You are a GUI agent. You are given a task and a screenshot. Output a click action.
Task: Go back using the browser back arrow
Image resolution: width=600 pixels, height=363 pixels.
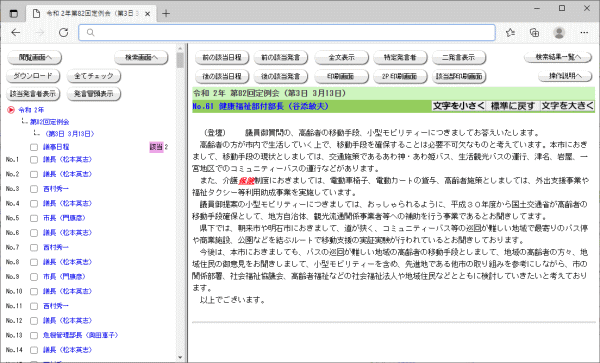tap(16, 33)
